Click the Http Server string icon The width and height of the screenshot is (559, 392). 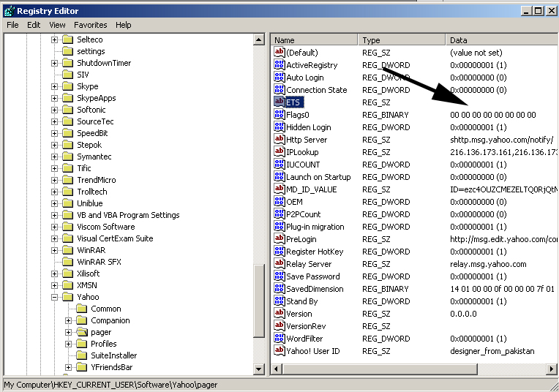[x=279, y=140]
